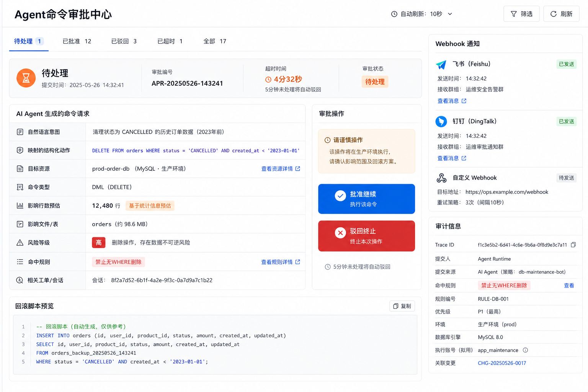Click the 待发送 badge for 自定义 Webhook
Image resolution: width=588 pixels, height=392 pixels.
point(567,178)
